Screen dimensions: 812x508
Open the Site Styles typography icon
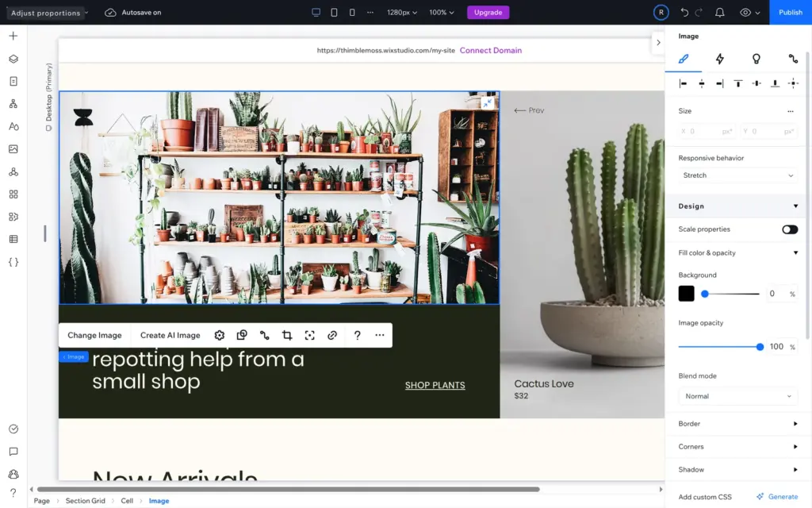click(13, 126)
